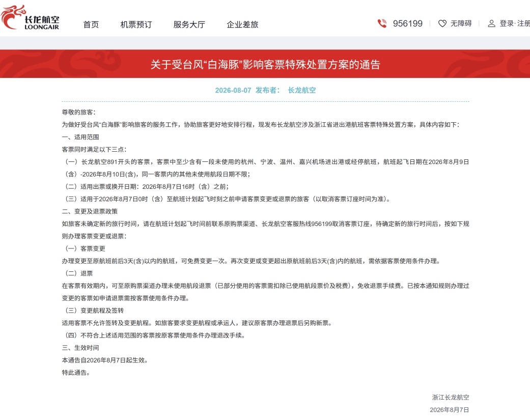Image resolution: width=530 pixels, height=420 pixels.
Task: Click the typhoon notice headline banner
Action: click(x=265, y=64)
